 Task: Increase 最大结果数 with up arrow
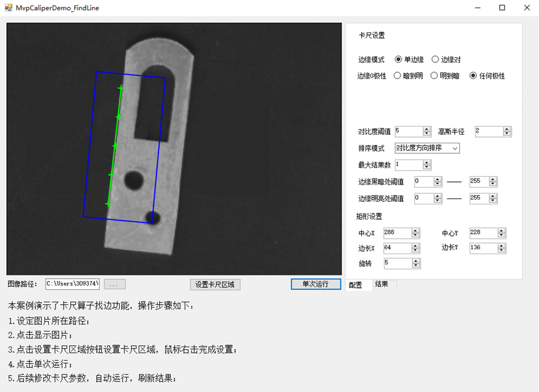coord(427,163)
